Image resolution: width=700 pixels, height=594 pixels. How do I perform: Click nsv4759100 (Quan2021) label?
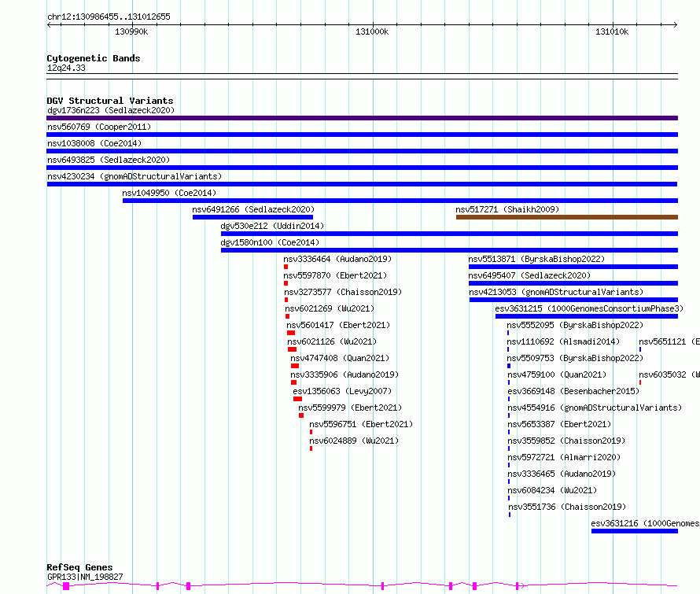tap(557, 374)
